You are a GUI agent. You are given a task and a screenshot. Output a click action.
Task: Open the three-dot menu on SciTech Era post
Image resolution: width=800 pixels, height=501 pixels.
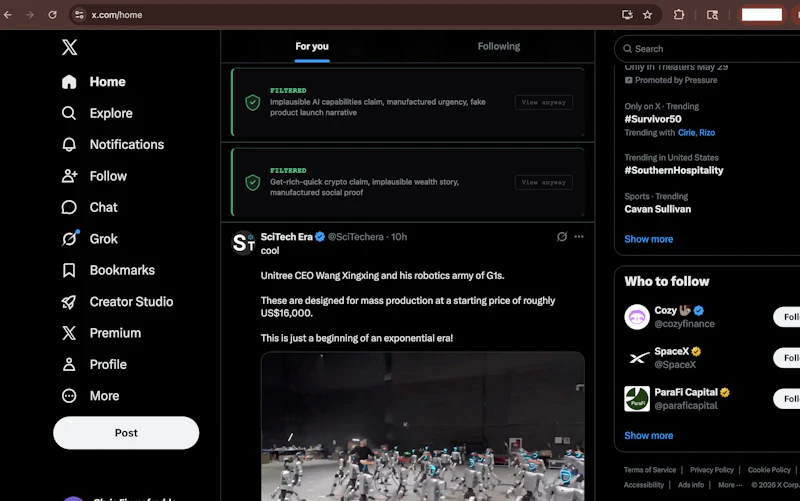579,237
